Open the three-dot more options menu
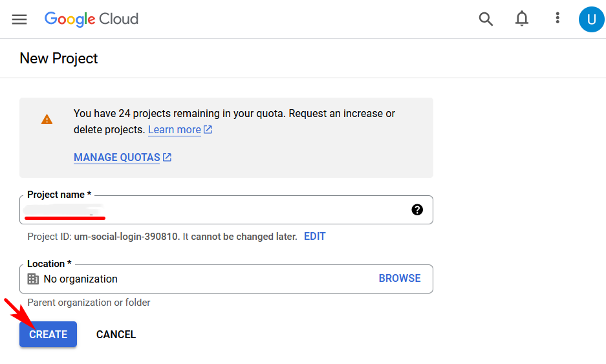606x364 pixels. [557, 19]
